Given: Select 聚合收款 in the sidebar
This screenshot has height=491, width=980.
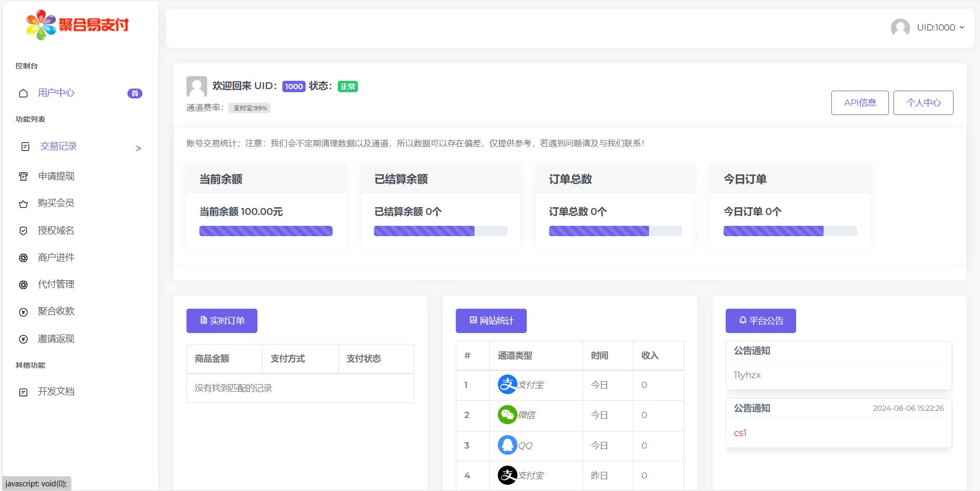Looking at the screenshot, I should click(55, 311).
